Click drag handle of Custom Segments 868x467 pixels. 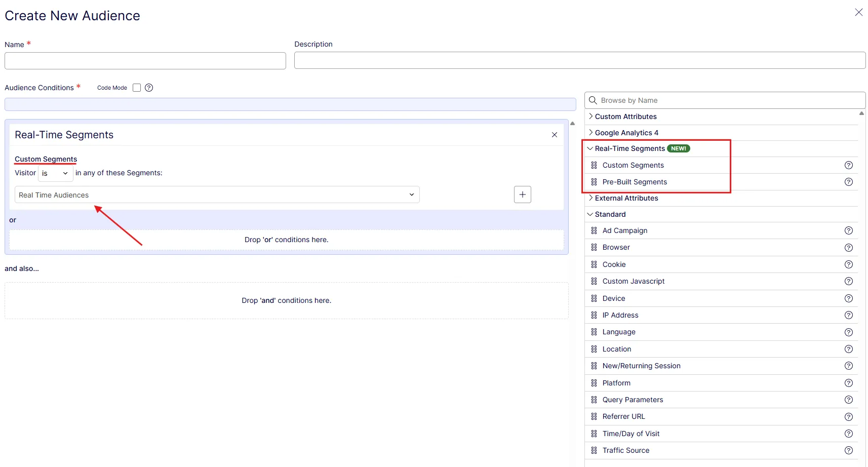[594, 165]
